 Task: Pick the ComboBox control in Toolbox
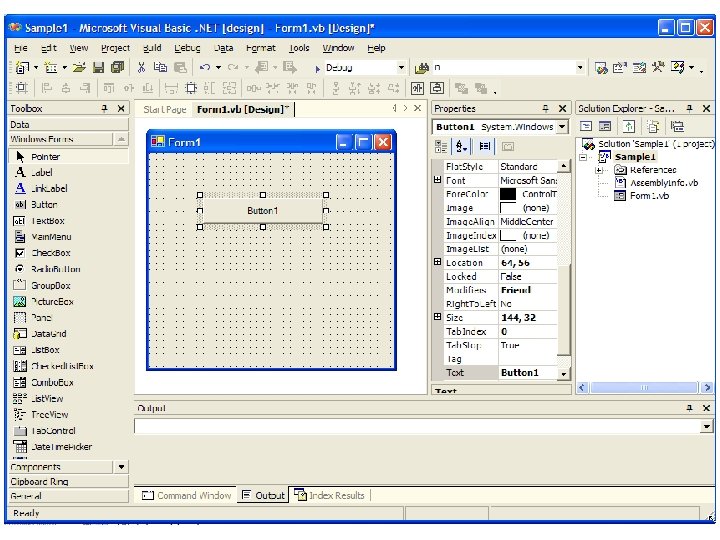pos(68,382)
